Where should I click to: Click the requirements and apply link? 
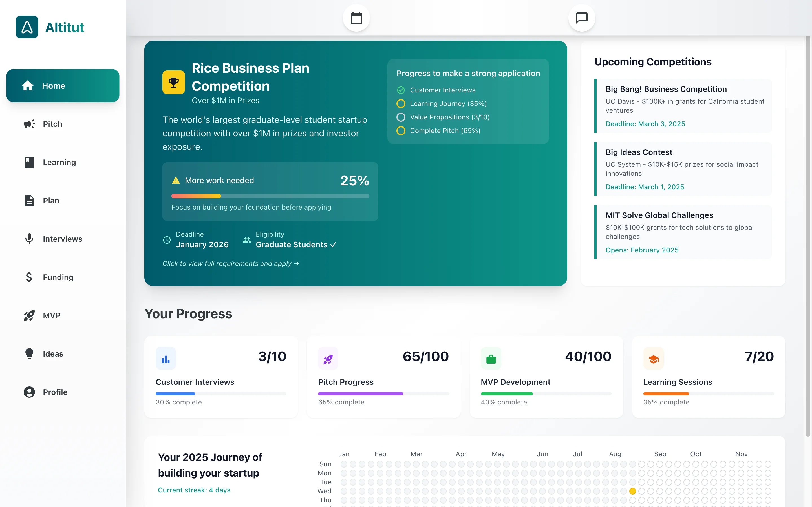(231, 264)
